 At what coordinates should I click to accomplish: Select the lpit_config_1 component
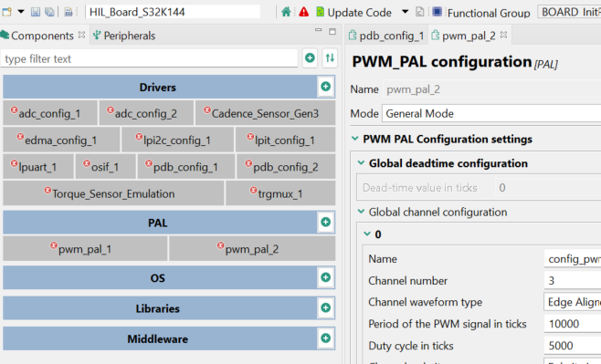(285, 140)
